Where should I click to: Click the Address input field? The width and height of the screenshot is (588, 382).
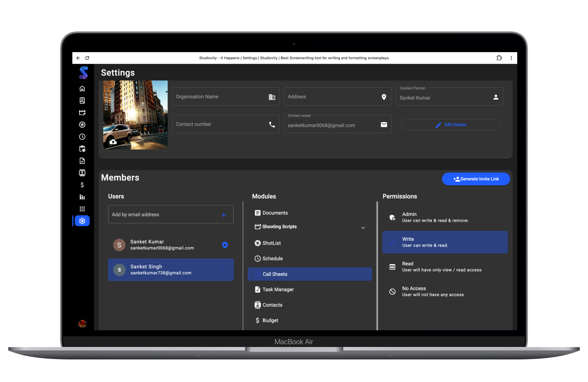pyautogui.click(x=338, y=96)
